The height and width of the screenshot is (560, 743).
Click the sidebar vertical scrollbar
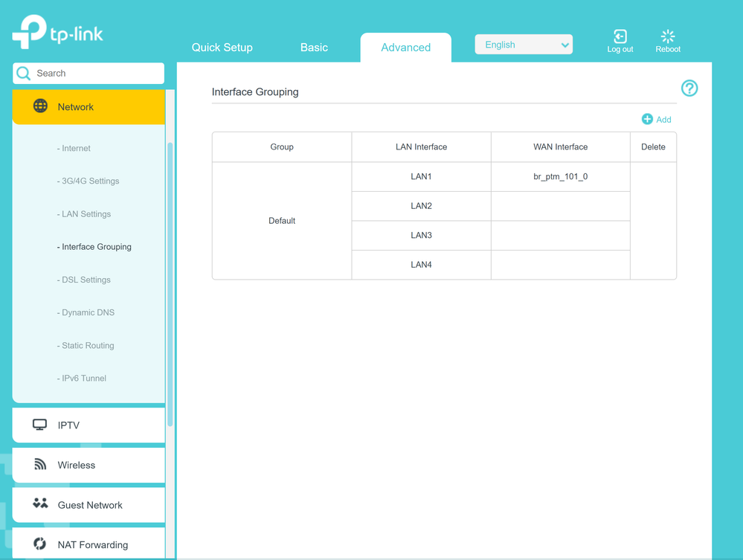170,283
